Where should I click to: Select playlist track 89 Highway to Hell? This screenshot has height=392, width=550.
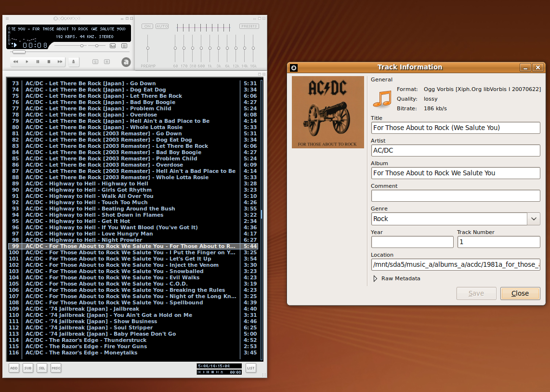click(x=133, y=184)
